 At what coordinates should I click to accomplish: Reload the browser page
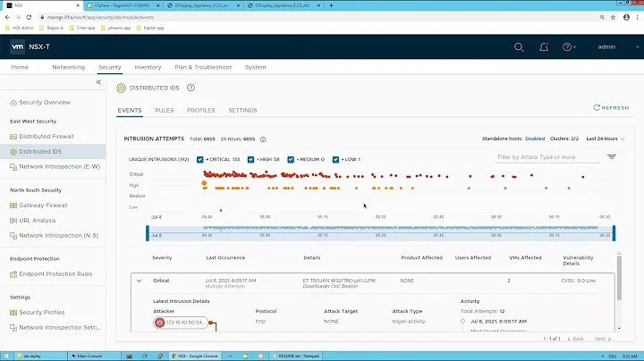pyautogui.click(x=29, y=17)
